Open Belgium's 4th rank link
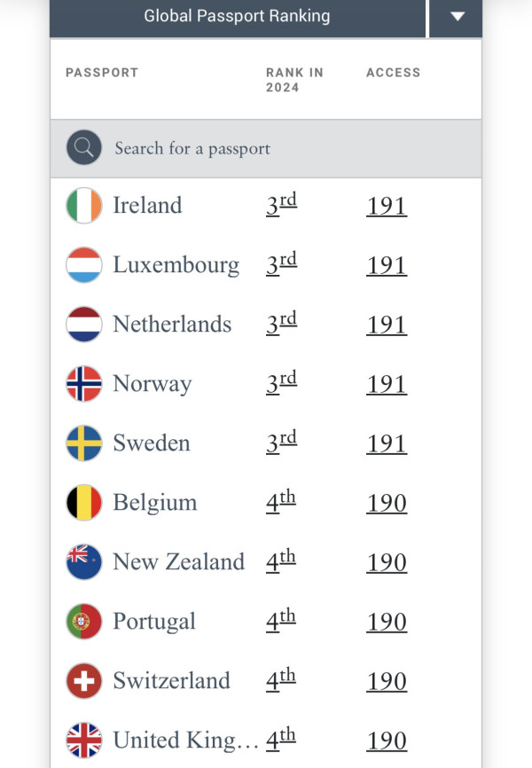This screenshot has width=532, height=768. coord(280,503)
